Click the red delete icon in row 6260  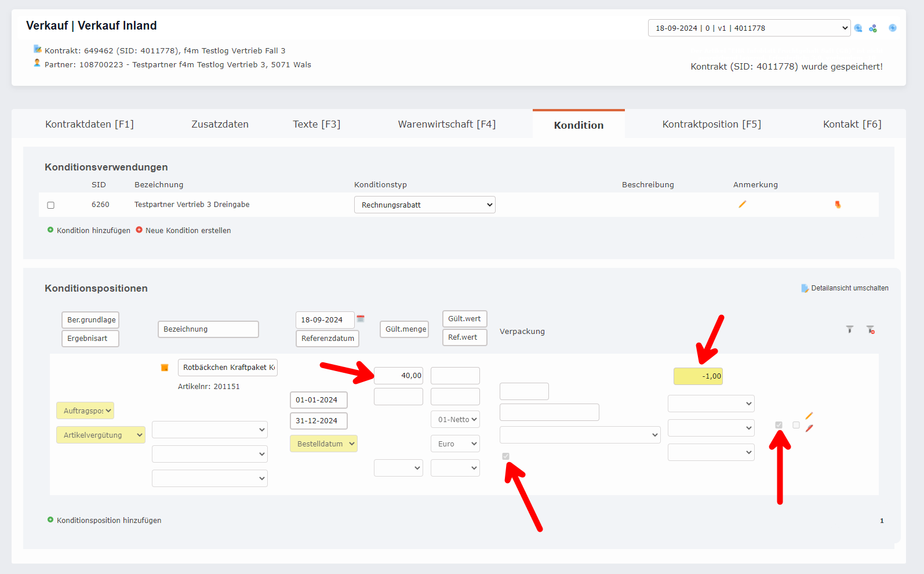[x=838, y=204]
